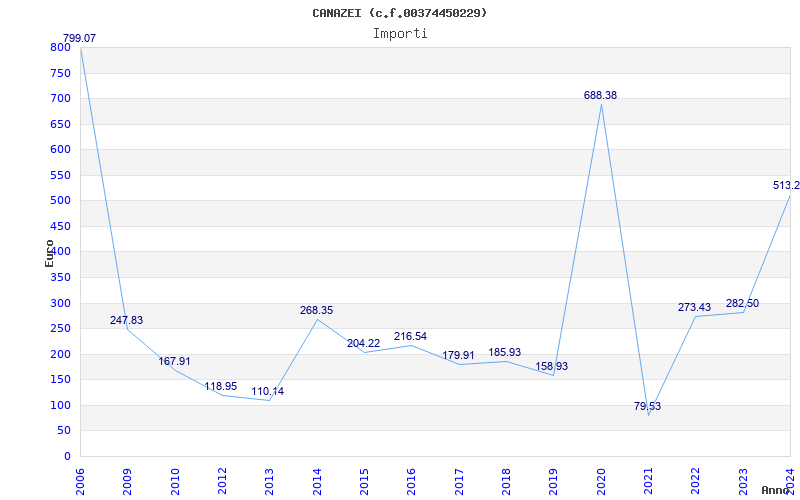Viewport: 800px width, 500px height.
Task: Click the 79.53 data label
Action: point(647,406)
